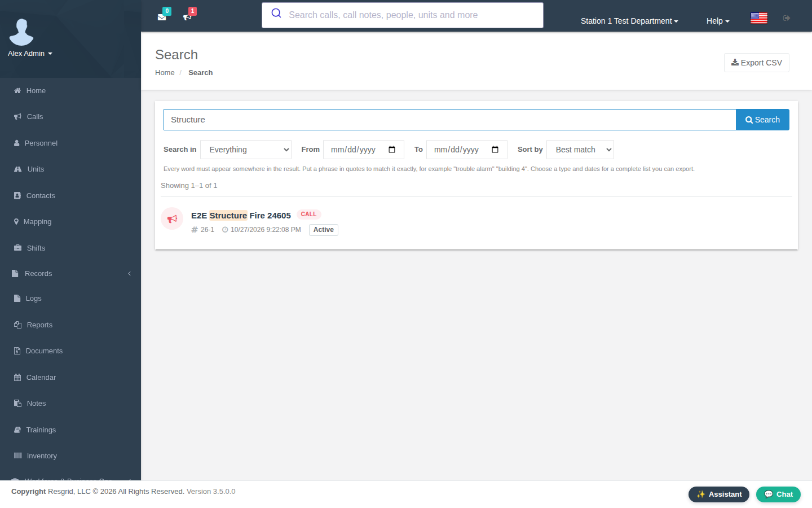This screenshot has width=812, height=508.
Task: Open the Chat button
Action: [x=778, y=494]
